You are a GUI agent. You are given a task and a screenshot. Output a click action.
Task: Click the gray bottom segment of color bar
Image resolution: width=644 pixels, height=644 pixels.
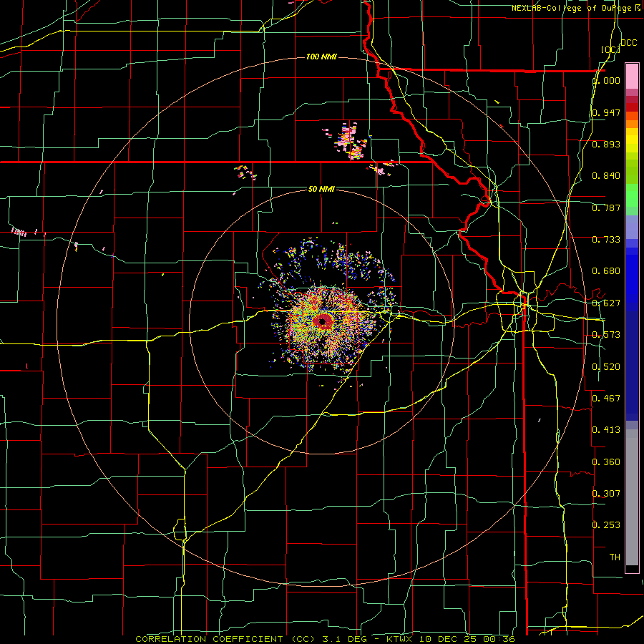[x=632, y=497]
